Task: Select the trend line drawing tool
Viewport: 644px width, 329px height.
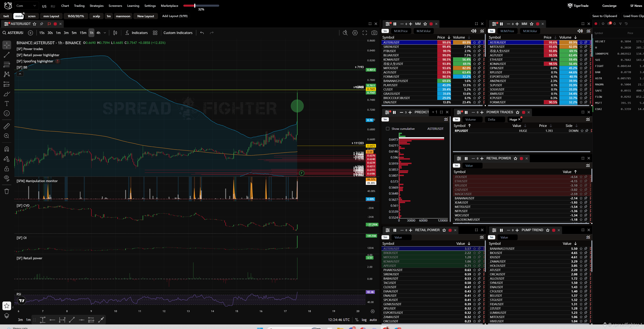Action: pos(7,55)
